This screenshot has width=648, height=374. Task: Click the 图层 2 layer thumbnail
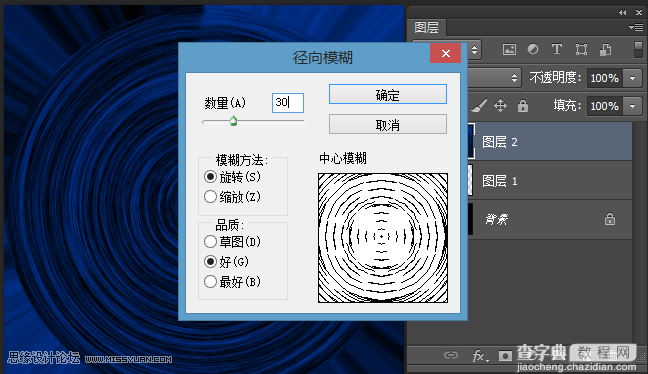[x=471, y=141]
